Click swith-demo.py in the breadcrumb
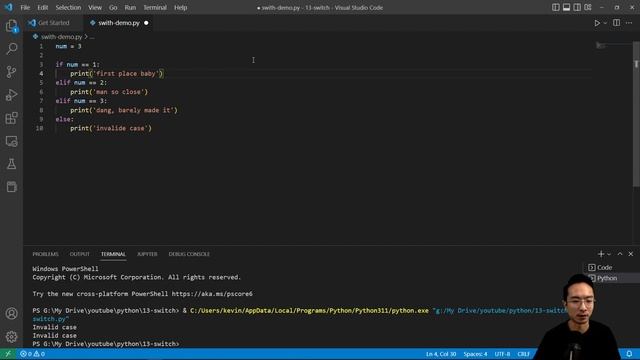640x360 pixels. coord(61,37)
